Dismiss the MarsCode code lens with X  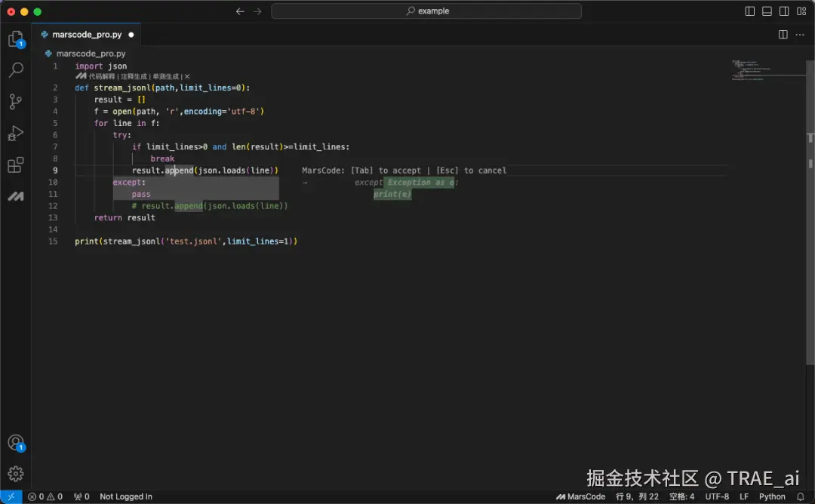(187, 76)
